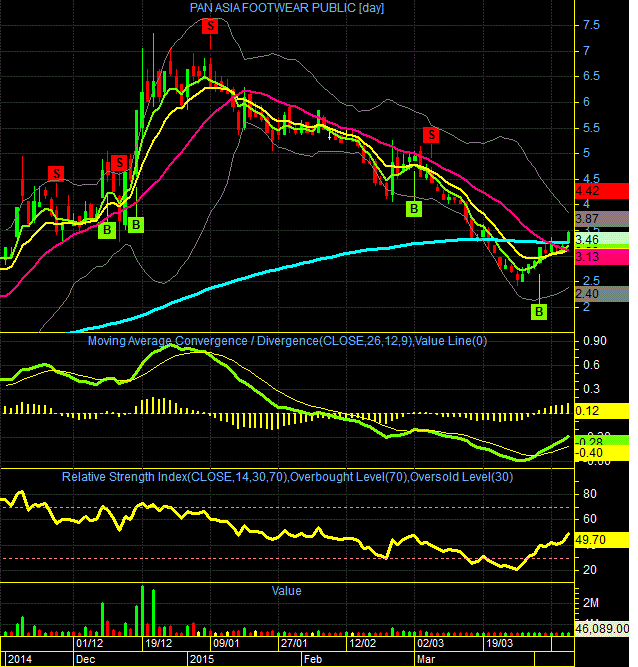The image size is (638, 667).
Task: Click the yellow 0.12 MACD histogram value
Action: coord(601,411)
